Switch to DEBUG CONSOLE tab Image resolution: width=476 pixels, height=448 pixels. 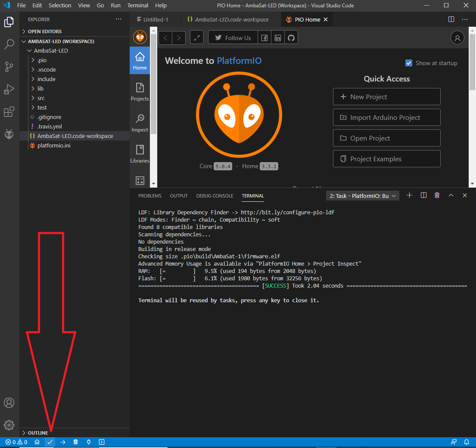215,196
